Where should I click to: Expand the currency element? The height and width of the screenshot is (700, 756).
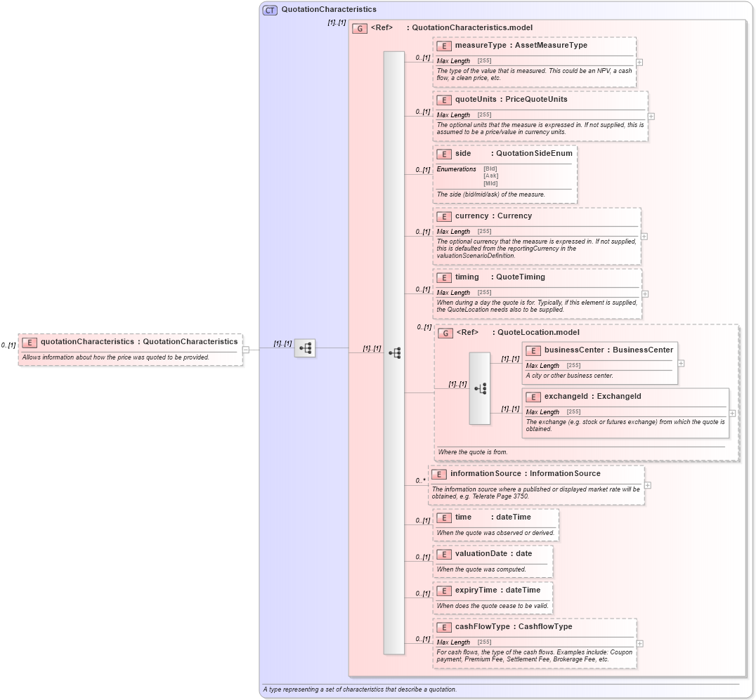coord(644,237)
